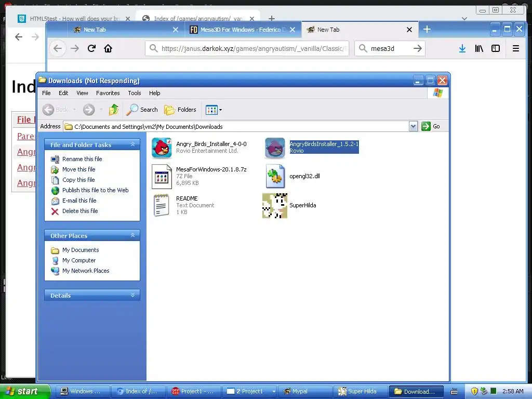
Task: Open the Back history dropdown arrow
Action: (x=74, y=110)
